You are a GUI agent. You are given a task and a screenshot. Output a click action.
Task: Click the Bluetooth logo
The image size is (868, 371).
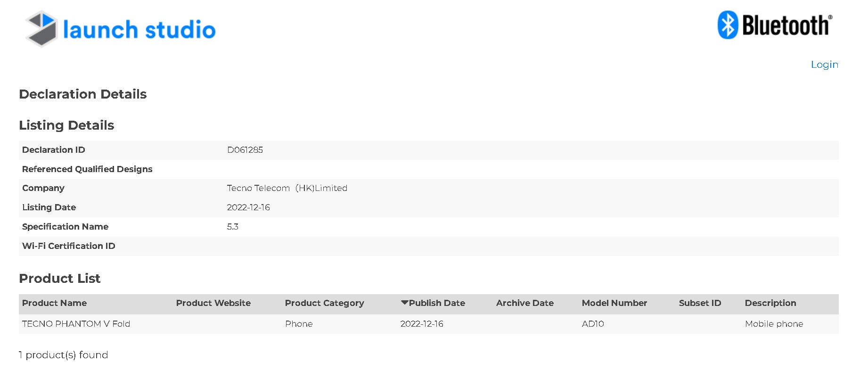(x=775, y=25)
